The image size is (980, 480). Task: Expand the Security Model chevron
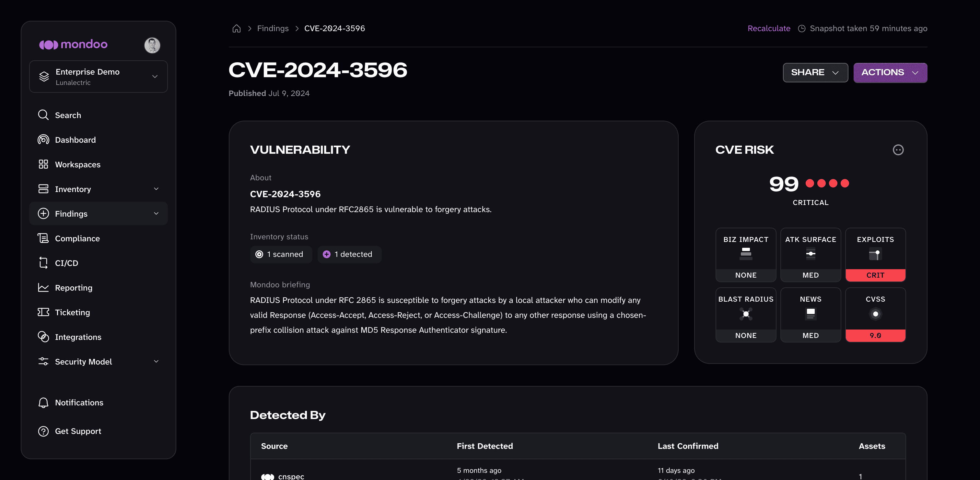click(156, 361)
